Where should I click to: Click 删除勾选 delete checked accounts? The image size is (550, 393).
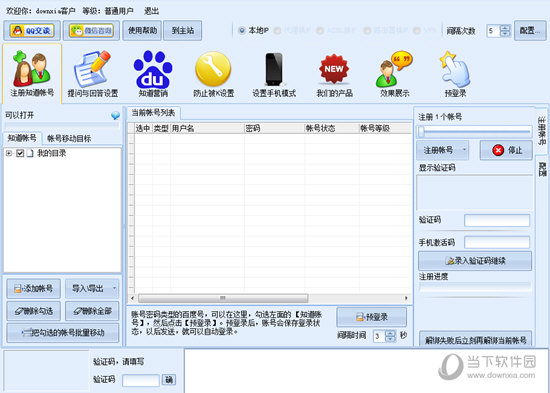33,311
